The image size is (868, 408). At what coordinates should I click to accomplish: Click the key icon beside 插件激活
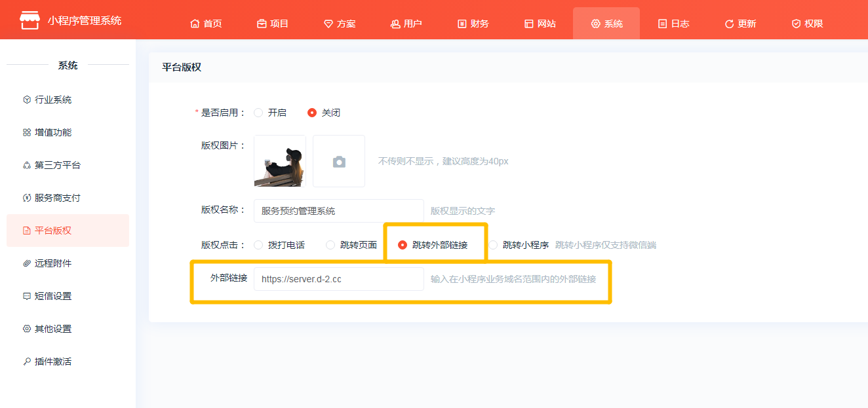coord(27,362)
